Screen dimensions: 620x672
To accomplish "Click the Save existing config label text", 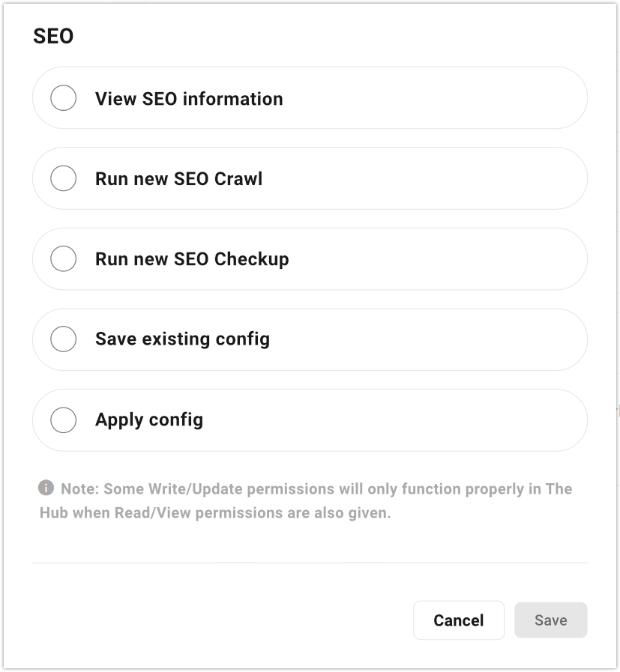I will click(x=181, y=339).
